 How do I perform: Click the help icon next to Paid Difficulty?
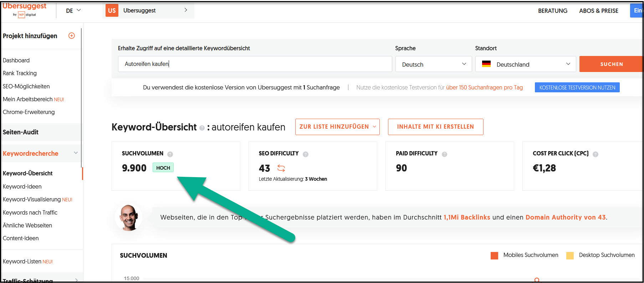(444, 154)
